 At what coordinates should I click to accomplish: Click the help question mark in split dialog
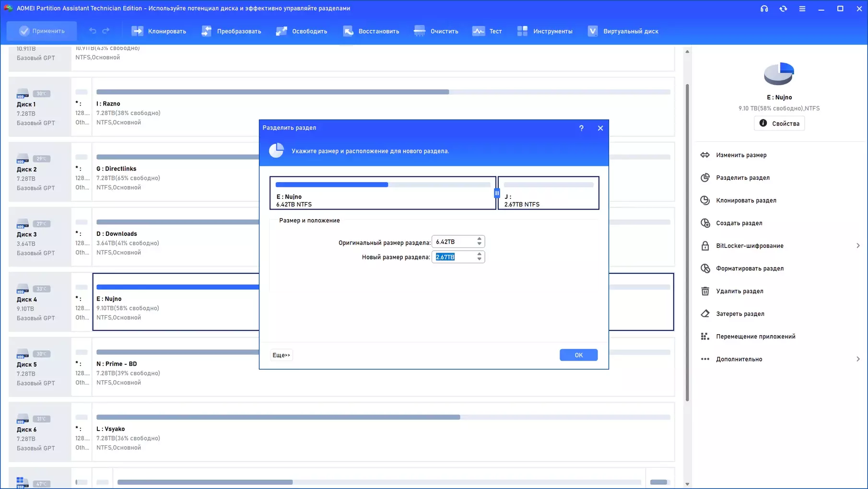click(x=581, y=128)
